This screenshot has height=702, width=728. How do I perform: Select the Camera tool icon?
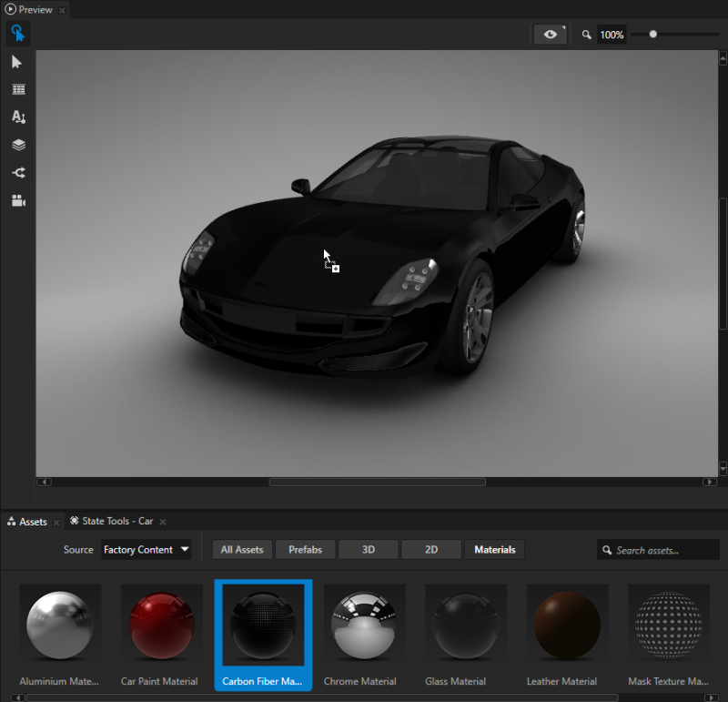pyautogui.click(x=18, y=200)
